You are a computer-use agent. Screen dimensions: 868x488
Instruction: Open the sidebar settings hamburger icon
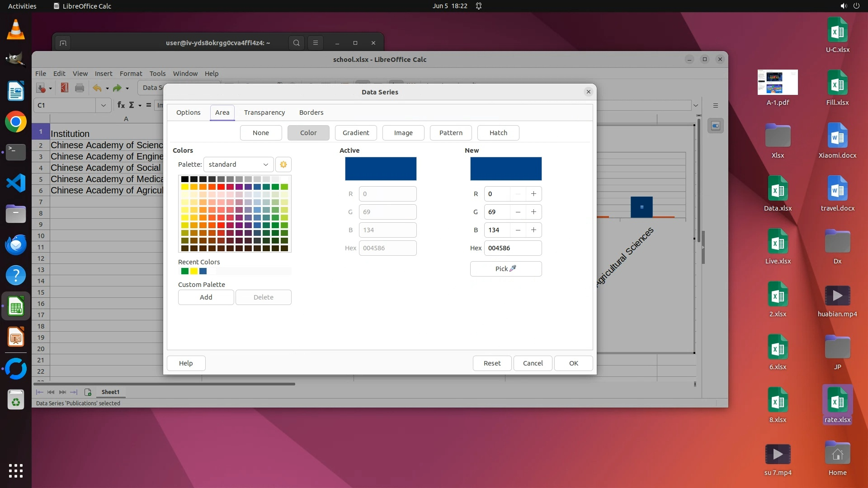(716, 105)
